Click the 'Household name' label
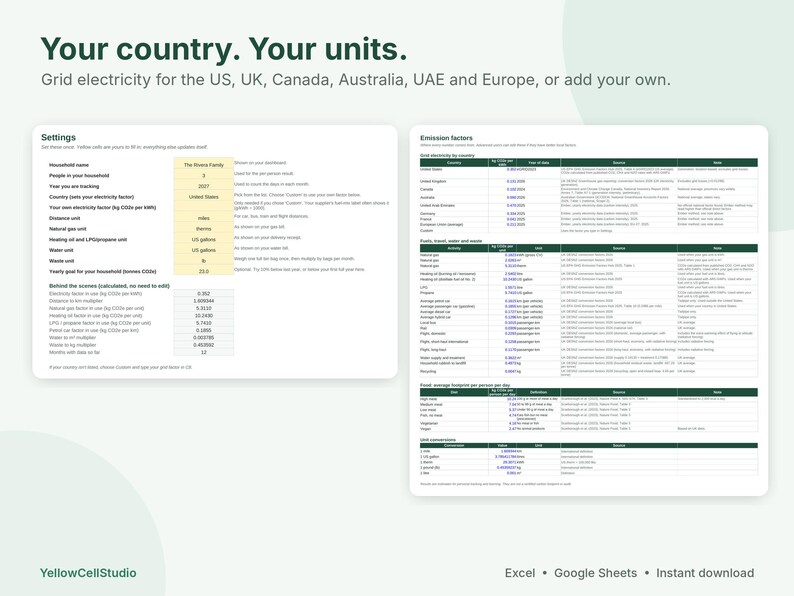This screenshot has width=794, height=596. point(69,165)
